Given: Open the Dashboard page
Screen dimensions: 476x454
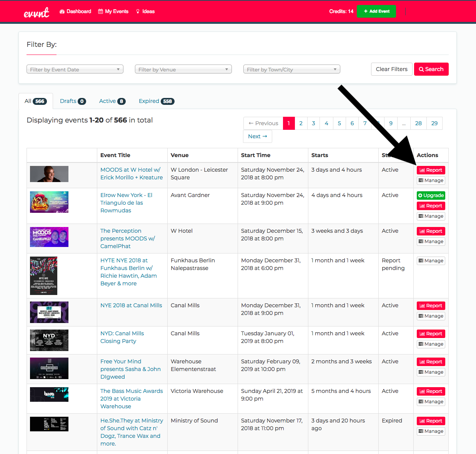Looking at the screenshot, I should (x=75, y=12).
